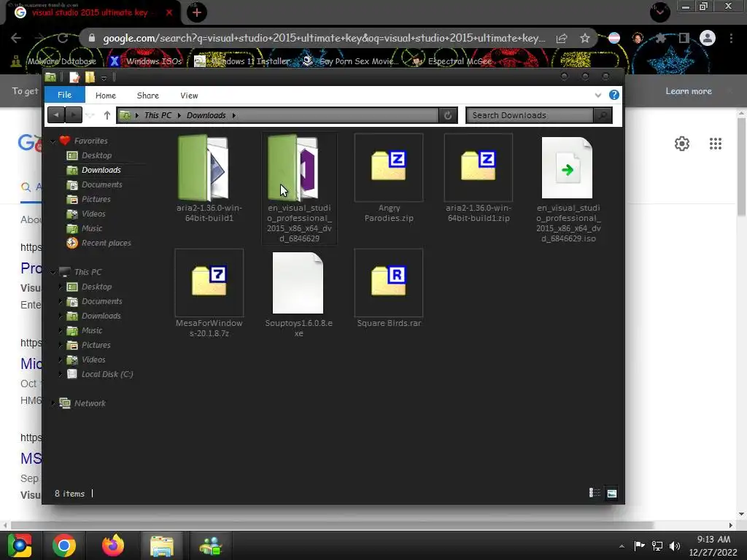Open quick access toolbar customize dropdown

click(104, 78)
